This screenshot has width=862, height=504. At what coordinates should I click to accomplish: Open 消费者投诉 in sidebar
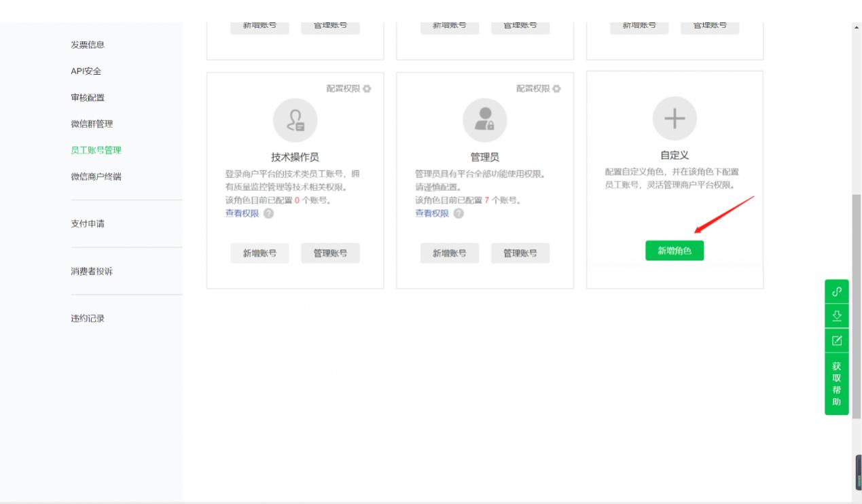(x=92, y=271)
